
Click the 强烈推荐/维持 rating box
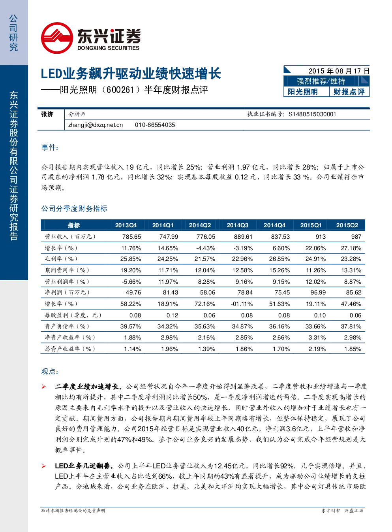pos(321,81)
